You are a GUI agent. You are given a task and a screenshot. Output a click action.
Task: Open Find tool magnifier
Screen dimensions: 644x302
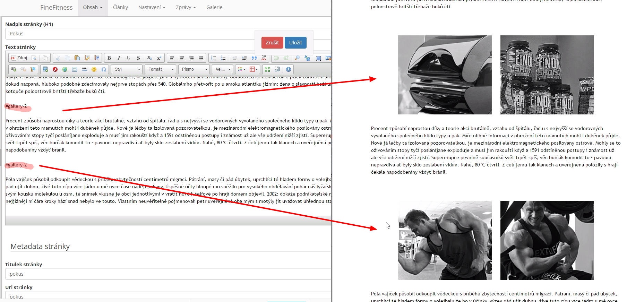coord(297,58)
